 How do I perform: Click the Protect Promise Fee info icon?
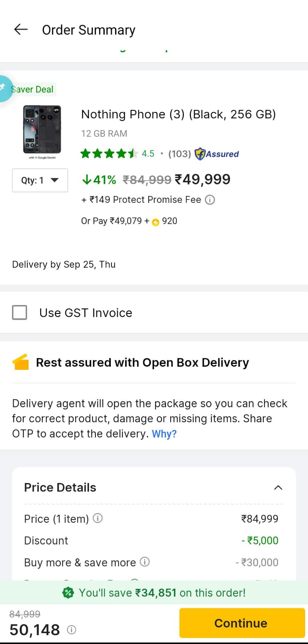coord(210,200)
